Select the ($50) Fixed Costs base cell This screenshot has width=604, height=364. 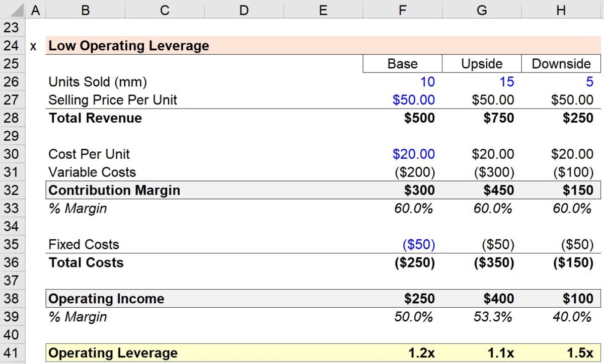tap(402, 244)
